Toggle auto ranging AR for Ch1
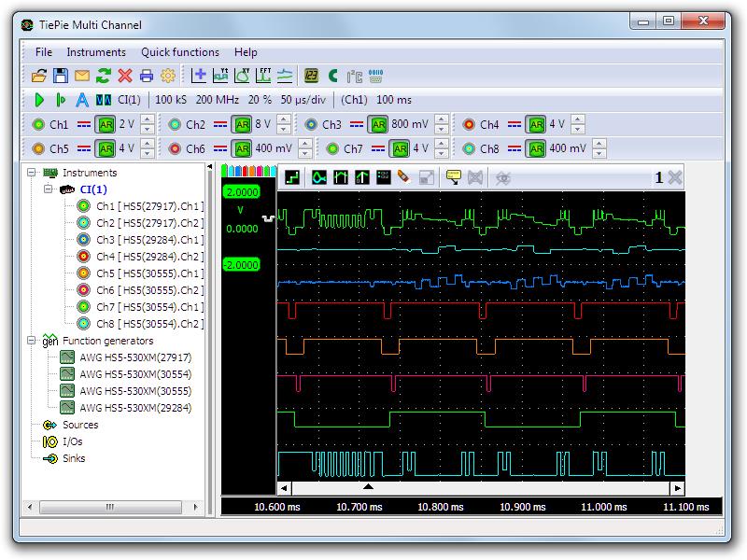 106,125
